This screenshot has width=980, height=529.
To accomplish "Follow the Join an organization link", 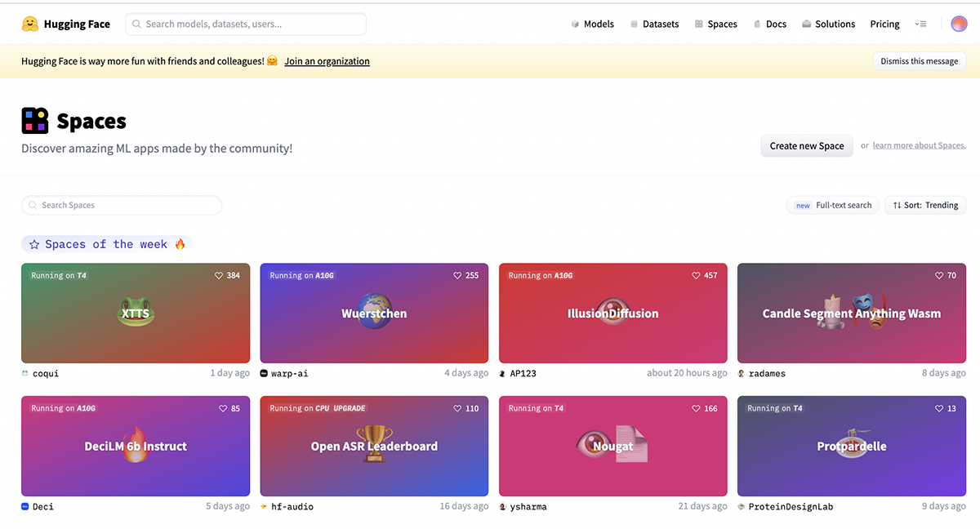I will point(327,61).
